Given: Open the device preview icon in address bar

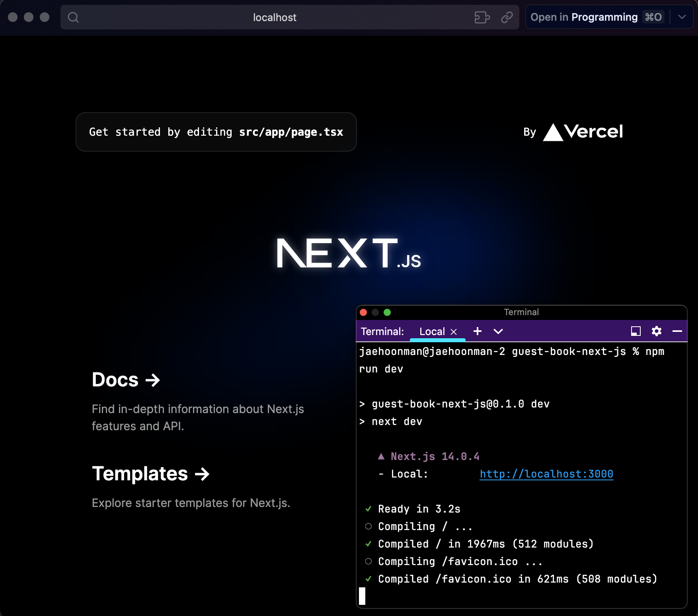Looking at the screenshot, I should click(482, 17).
